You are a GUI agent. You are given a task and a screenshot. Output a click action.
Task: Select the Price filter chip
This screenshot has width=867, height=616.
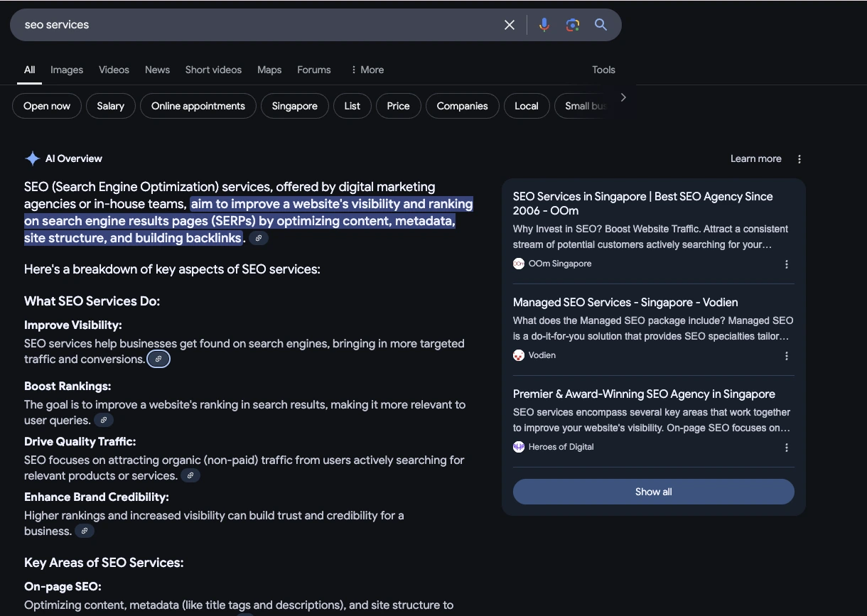(x=399, y=106)
